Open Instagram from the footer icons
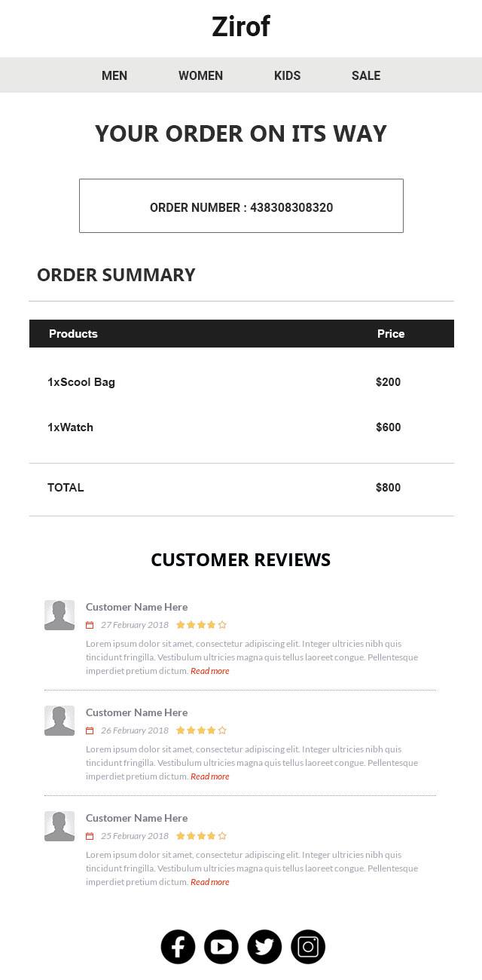 click(x=308, y=946)
